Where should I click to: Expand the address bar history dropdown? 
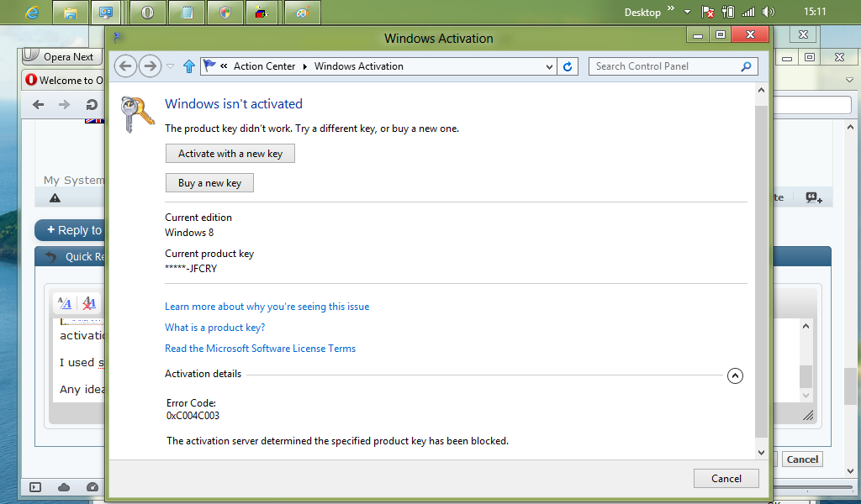click(x=549, y=67)
